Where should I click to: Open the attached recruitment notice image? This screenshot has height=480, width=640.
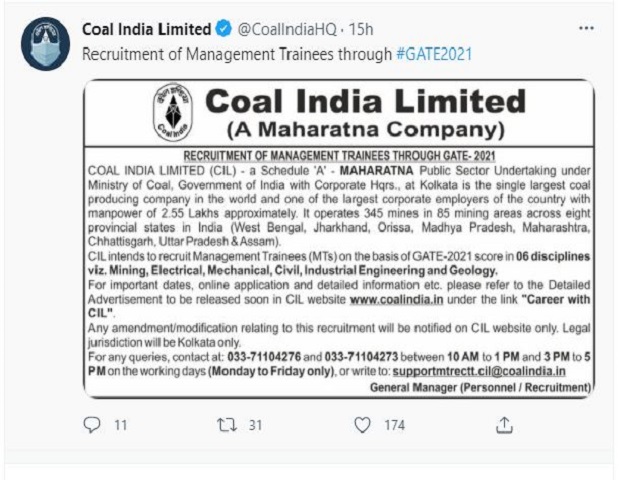point(339,239)
